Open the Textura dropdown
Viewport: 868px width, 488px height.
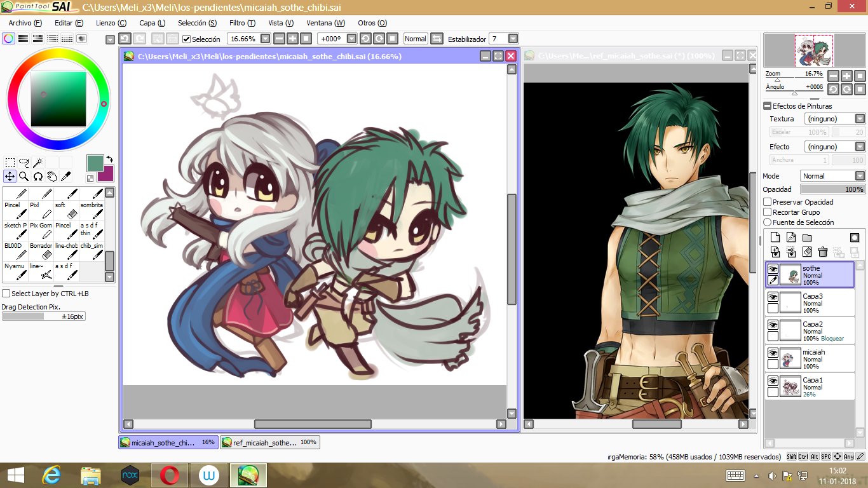[x=860, y=119]
